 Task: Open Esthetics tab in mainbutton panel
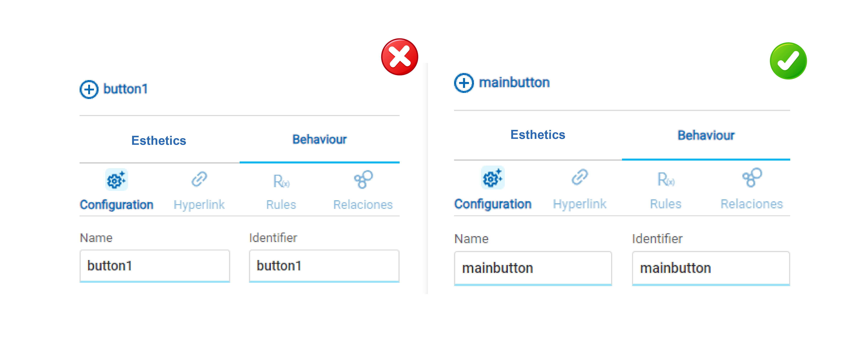pyautogui.click(x=538, y=135)
